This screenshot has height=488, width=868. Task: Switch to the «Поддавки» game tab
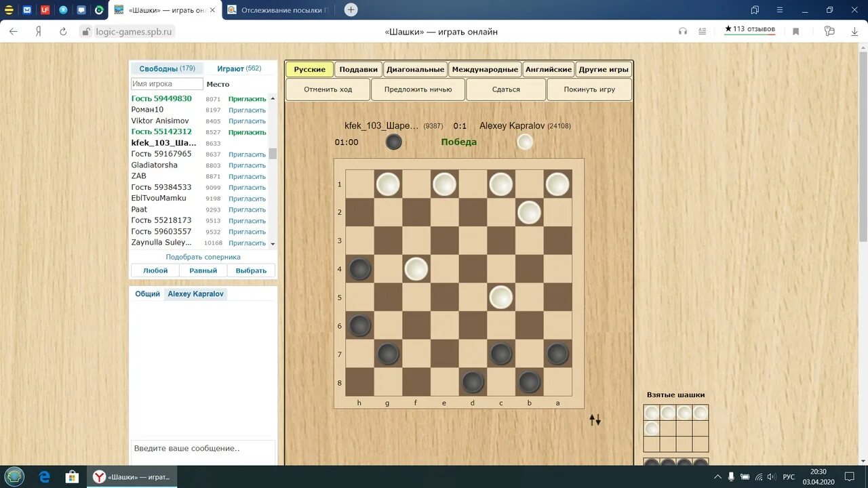click(x=358, y=68)
